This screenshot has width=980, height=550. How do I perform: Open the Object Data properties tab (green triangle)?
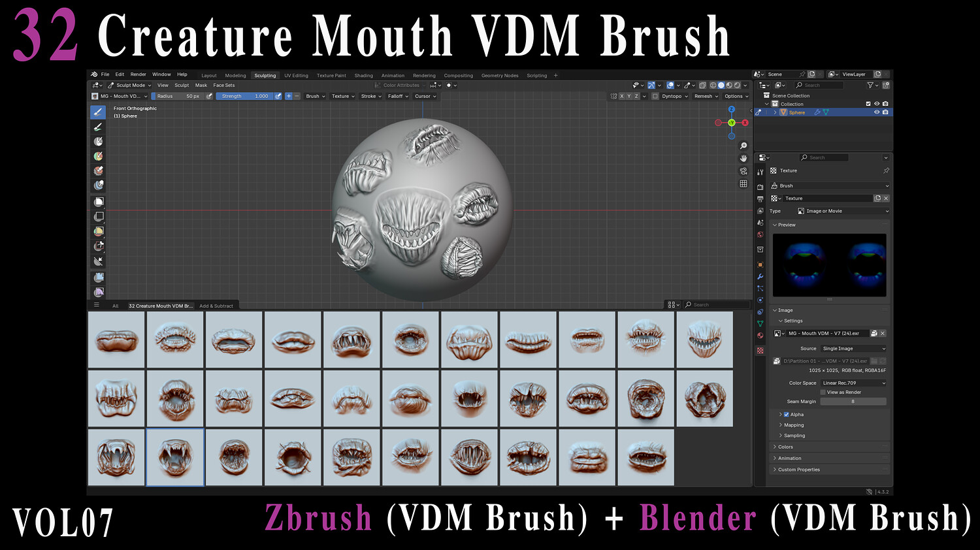pyautogui.click(x=760, y=323)
